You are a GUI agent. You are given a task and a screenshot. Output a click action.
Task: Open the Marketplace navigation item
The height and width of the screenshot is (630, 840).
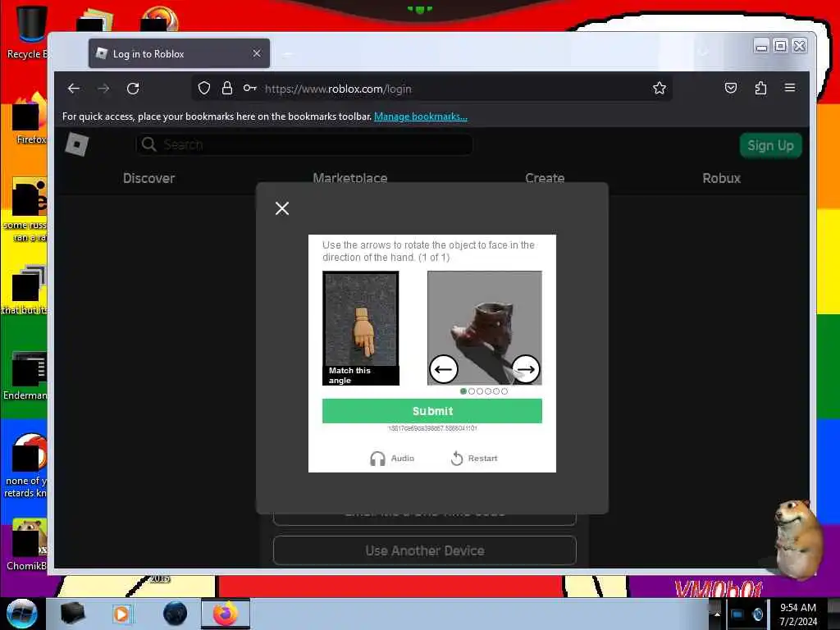(349, 178)
